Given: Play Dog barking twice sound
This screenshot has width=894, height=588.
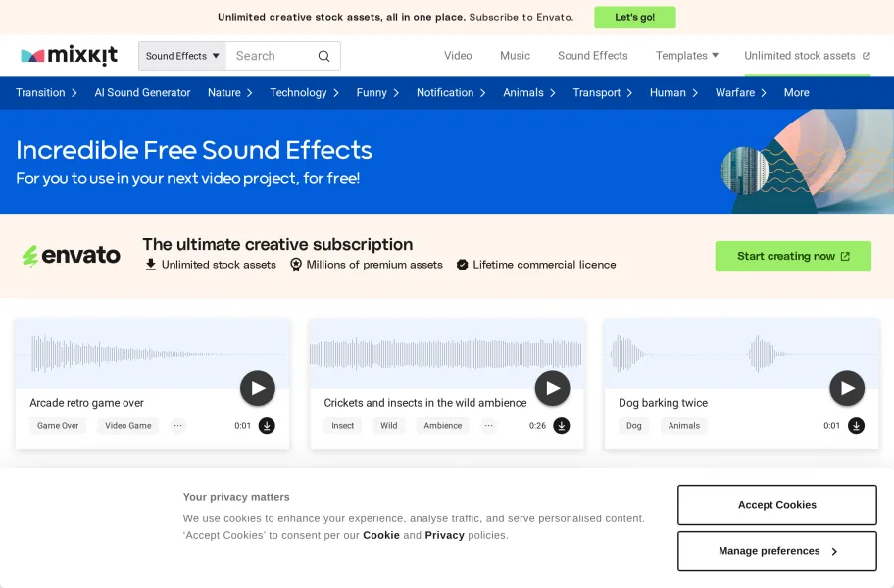Looking at the screenshot, I should click(847, 388).
